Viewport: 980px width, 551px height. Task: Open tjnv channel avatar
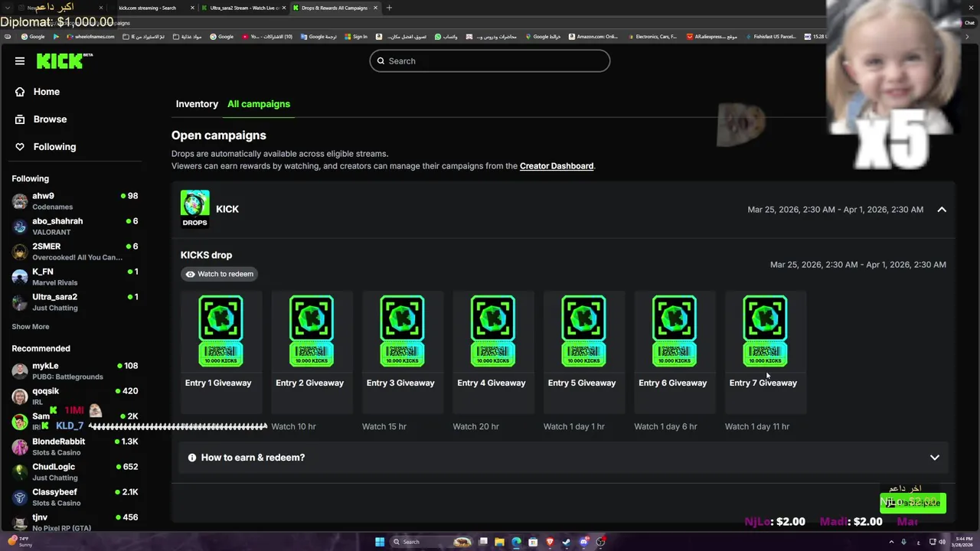pyautogui.click(x=20, y=523)
